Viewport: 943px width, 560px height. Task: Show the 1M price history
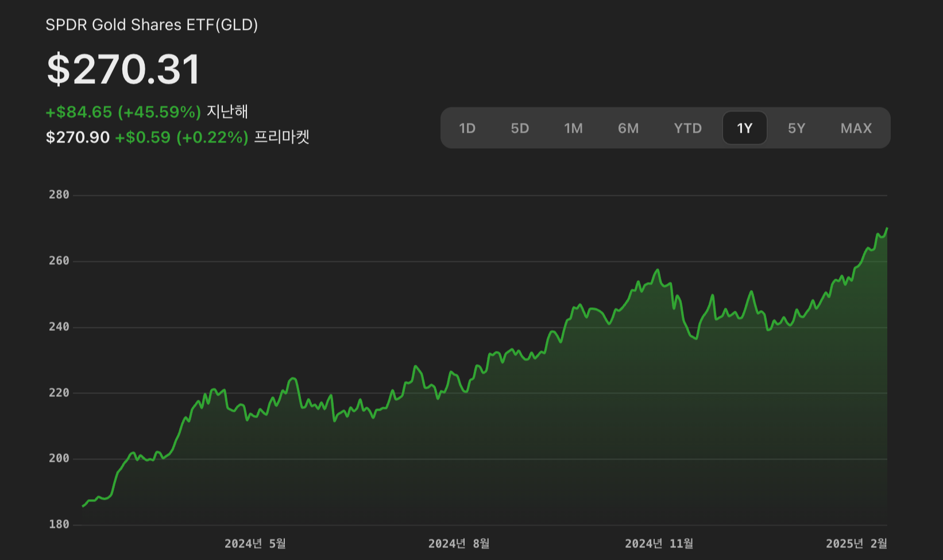(573, 128)
